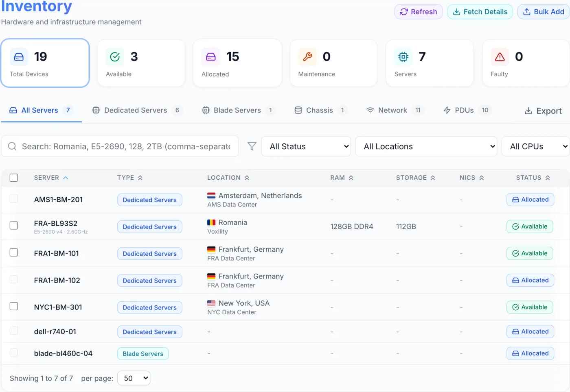Open the All Status dropdown
Image resolution: width=570 pixels, height=392 pixels.
pyautogui.click(x=306, y=146)
